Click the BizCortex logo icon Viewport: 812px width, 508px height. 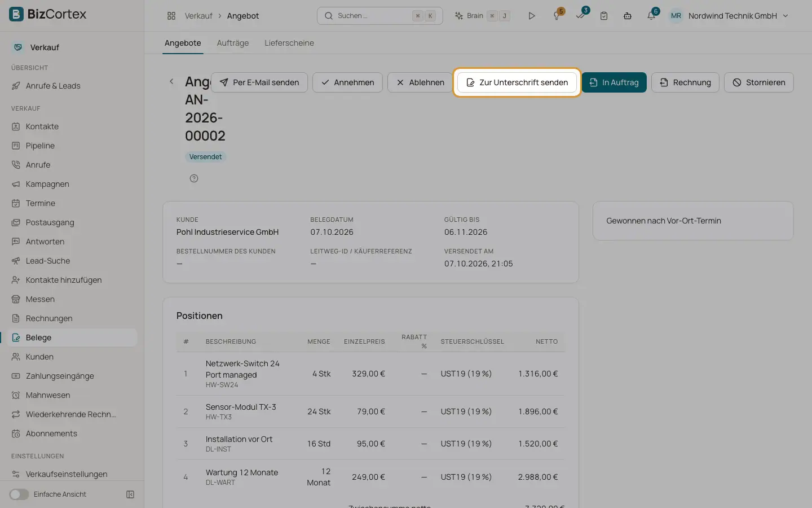[x=16, y=14]
